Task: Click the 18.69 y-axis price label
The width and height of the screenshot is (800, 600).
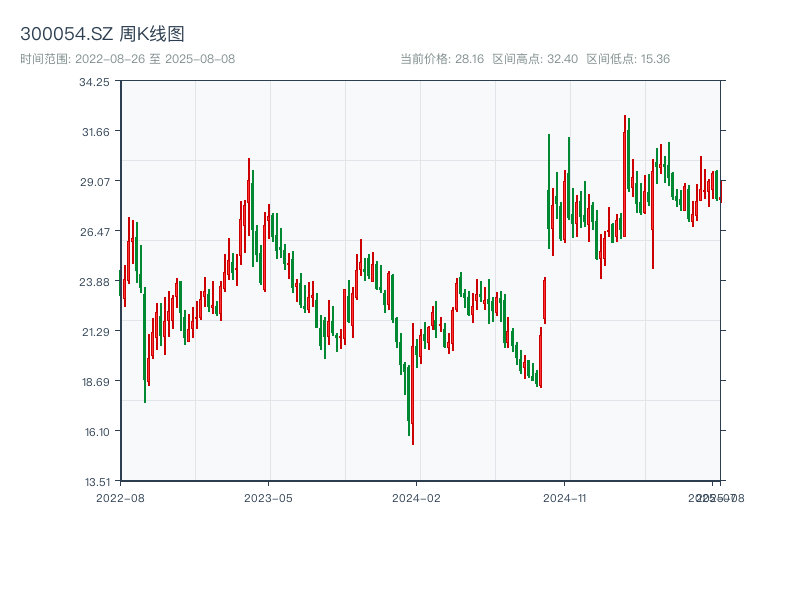Action: coord(95,382)
